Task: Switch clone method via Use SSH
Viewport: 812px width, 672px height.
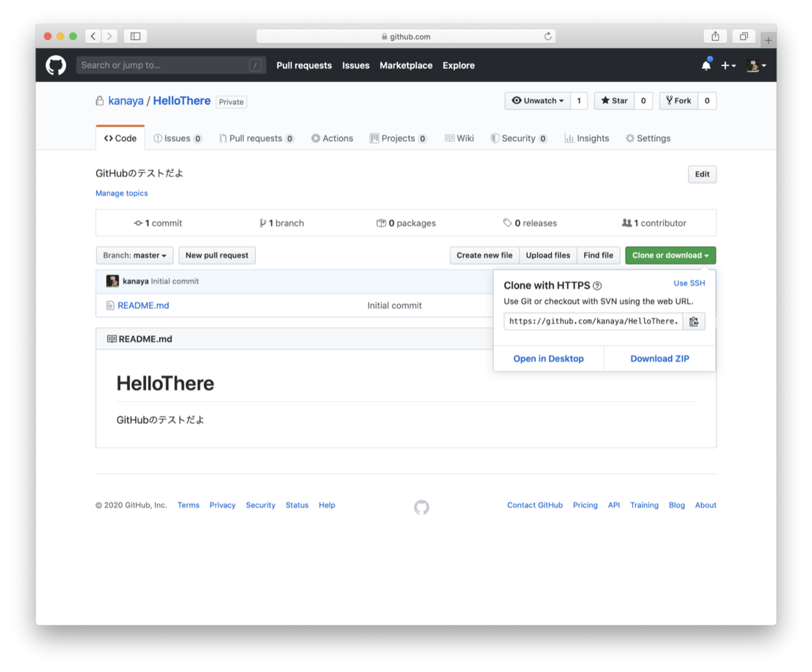Action: point(689,283)
